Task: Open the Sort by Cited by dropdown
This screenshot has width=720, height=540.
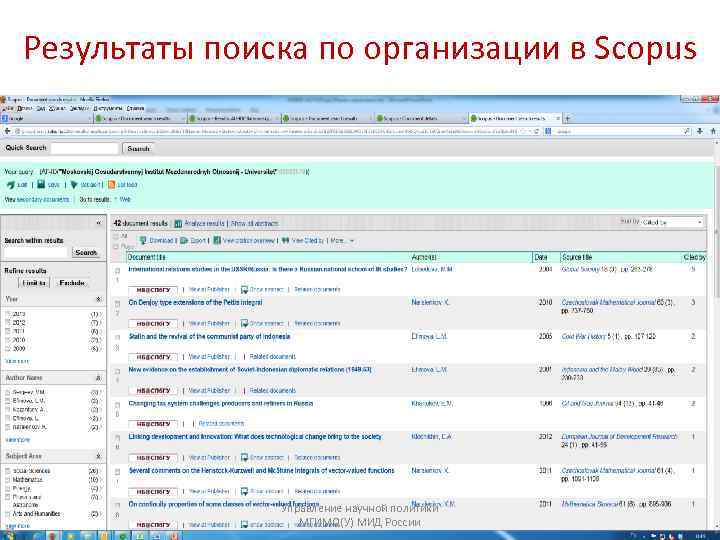Action: tap(672, 223)
